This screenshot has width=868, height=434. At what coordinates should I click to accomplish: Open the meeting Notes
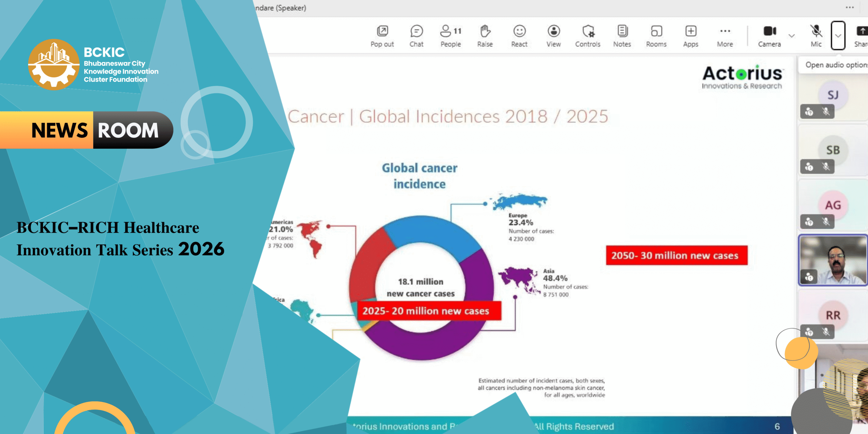pos(622,36)
